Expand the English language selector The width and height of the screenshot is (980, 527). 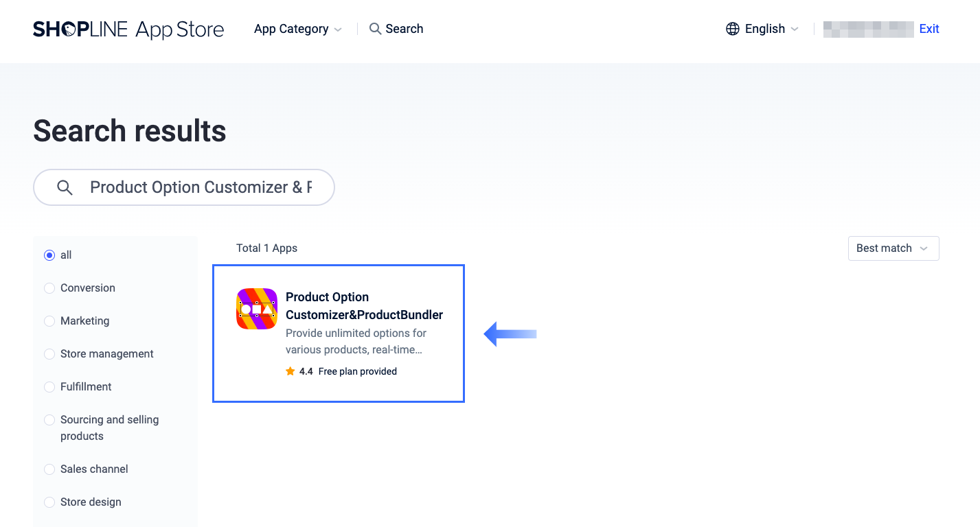coord(764,29)
